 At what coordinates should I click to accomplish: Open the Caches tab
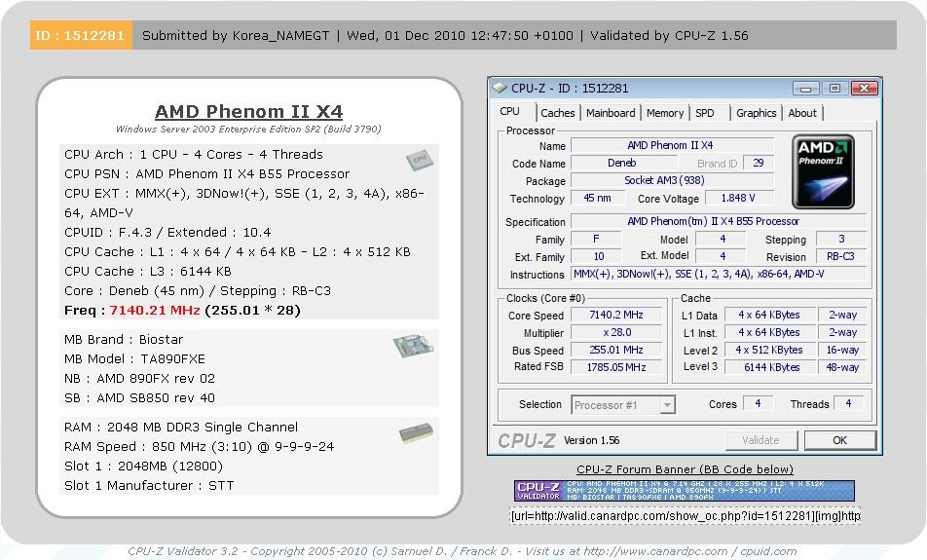[558, 113]
